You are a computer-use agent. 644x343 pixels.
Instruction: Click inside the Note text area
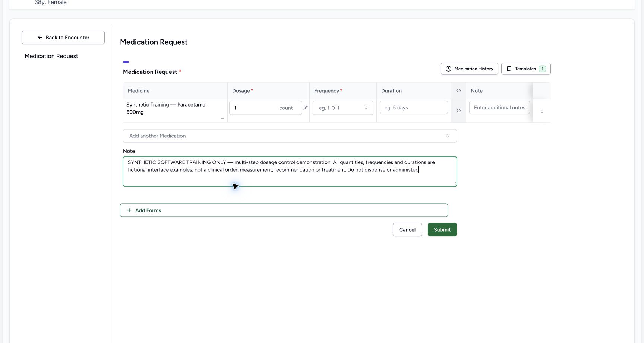pos(290,171)
